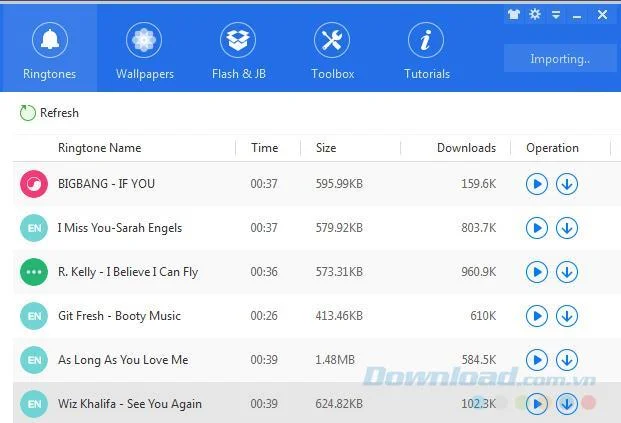Viewport: 621px width, 423px height.
Task: Sort by Ringtone Name column header
Action: click(99, 148)
